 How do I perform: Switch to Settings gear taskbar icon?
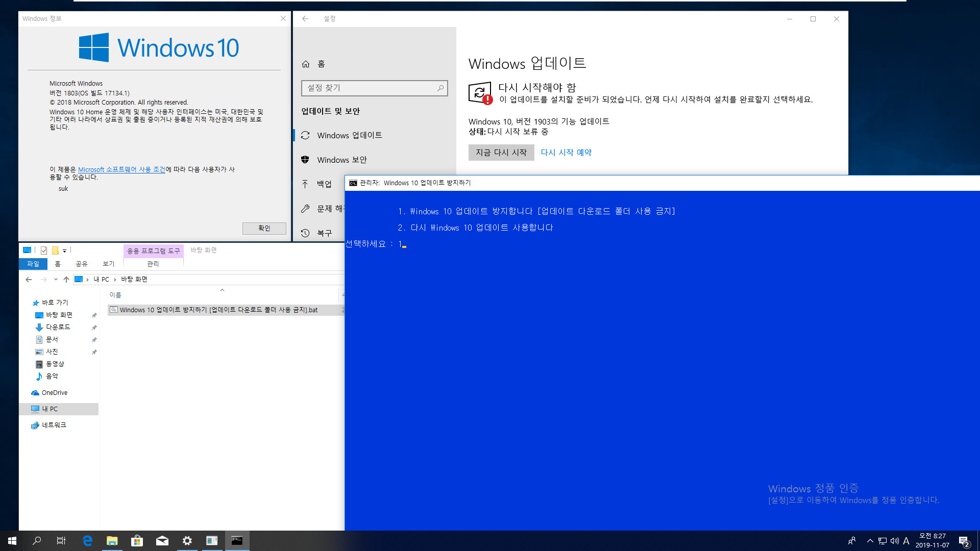(x=187, y=541)
